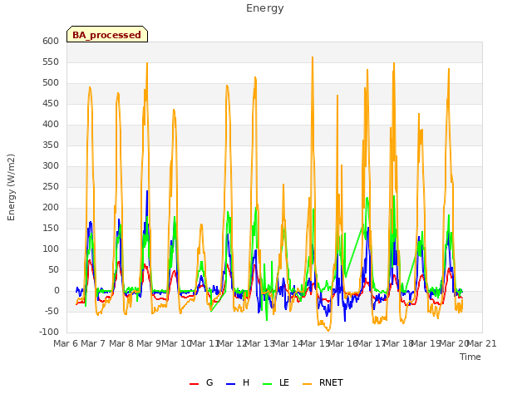
Task: Click the 250 y-axis tick label
Action: (x=51, y=186)
